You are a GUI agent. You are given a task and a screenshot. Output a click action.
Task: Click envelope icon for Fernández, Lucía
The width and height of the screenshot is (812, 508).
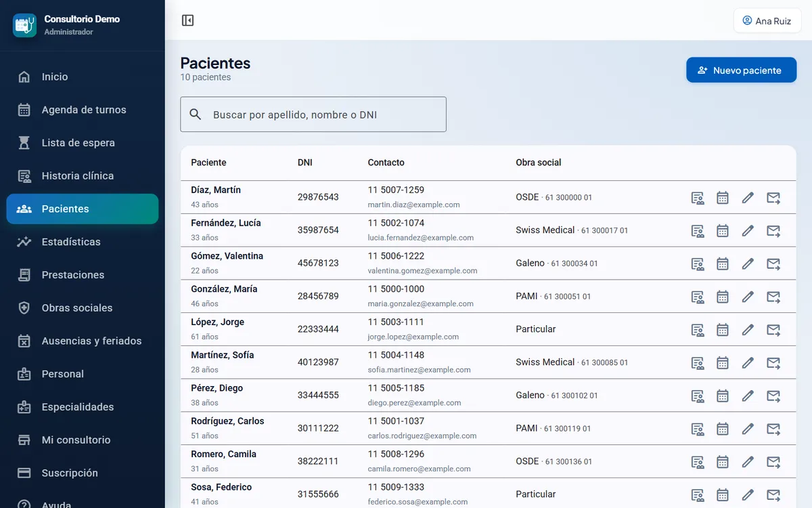773,231
